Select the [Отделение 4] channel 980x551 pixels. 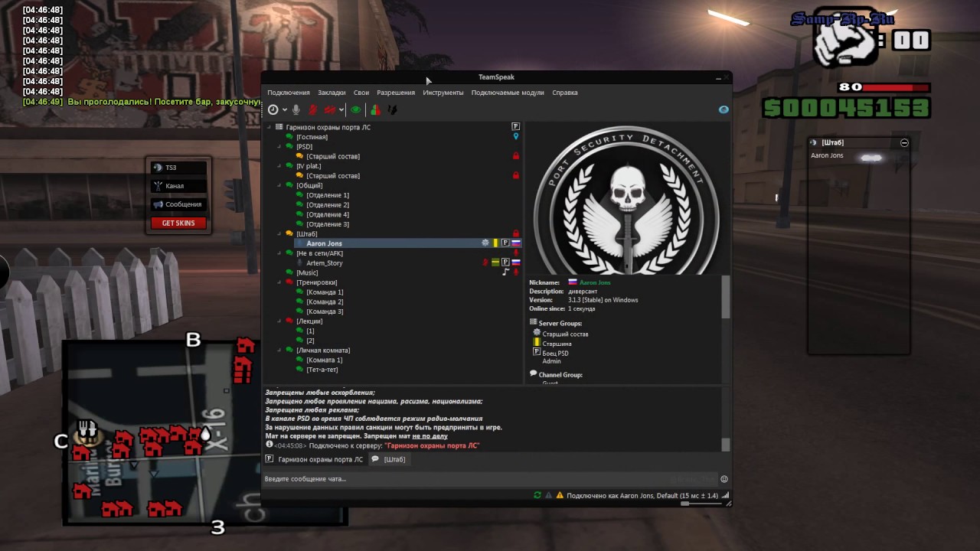328,214
